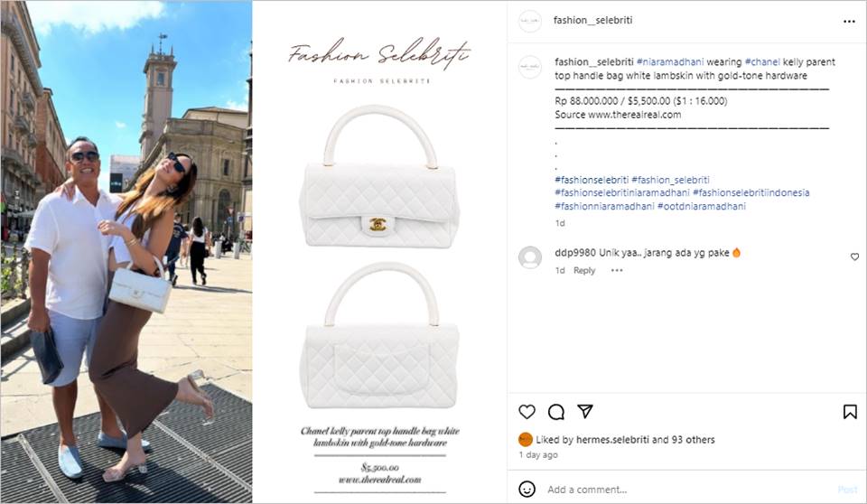Open the #niaramadhani hashtag
The height and width of the screenshot is (504, 867).
coord(670,62)
